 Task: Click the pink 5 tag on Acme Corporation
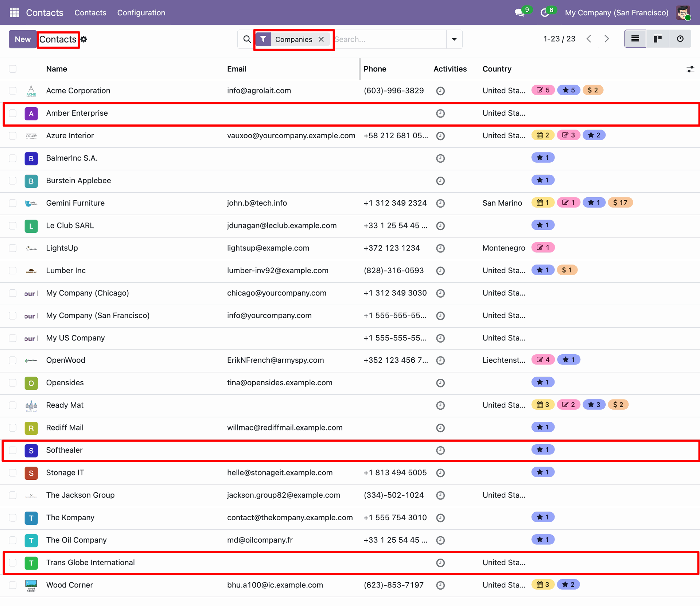click(x=543, y=90)
